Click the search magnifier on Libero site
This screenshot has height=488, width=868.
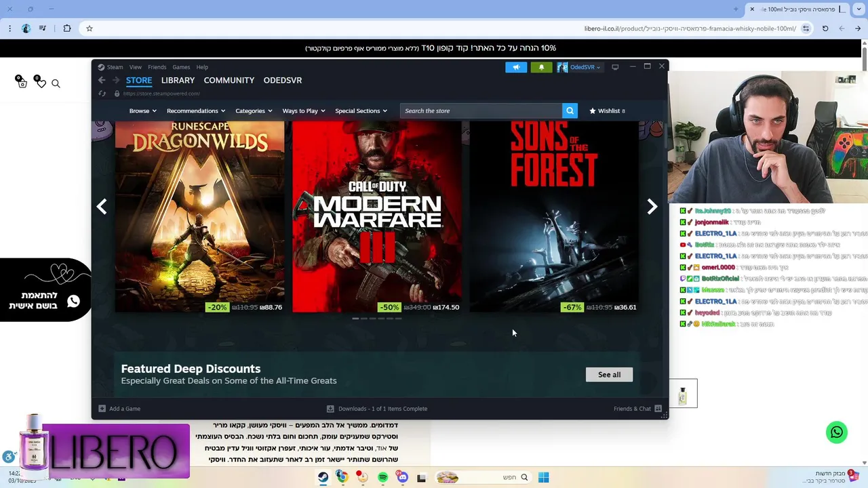56,83
